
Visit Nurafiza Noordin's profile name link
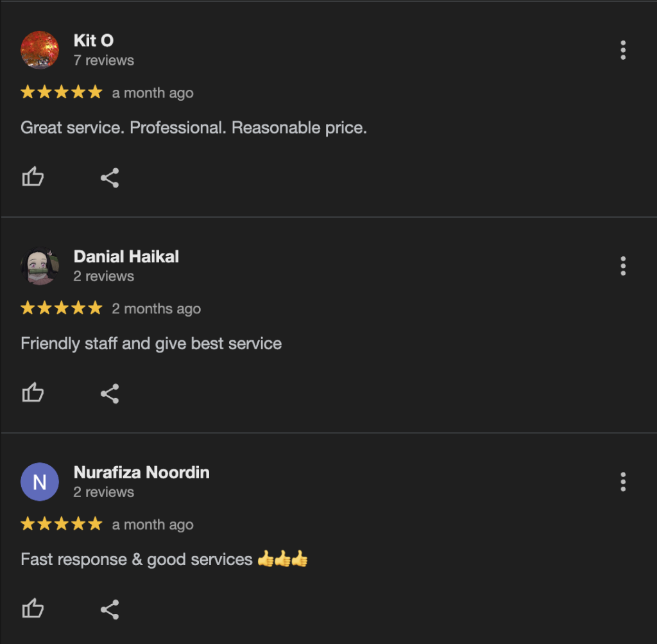(x=142, y=472)
